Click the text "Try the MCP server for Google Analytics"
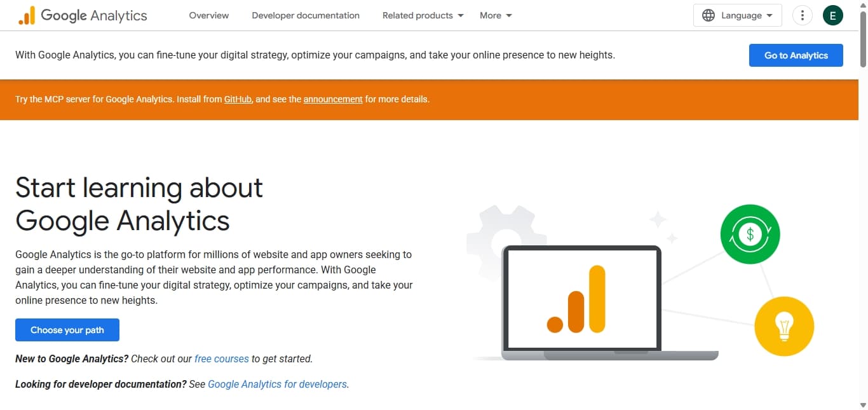 [94, 99]
